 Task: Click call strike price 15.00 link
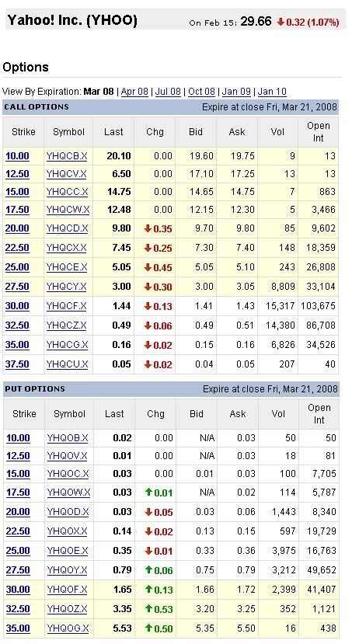(x=17, y=192)
